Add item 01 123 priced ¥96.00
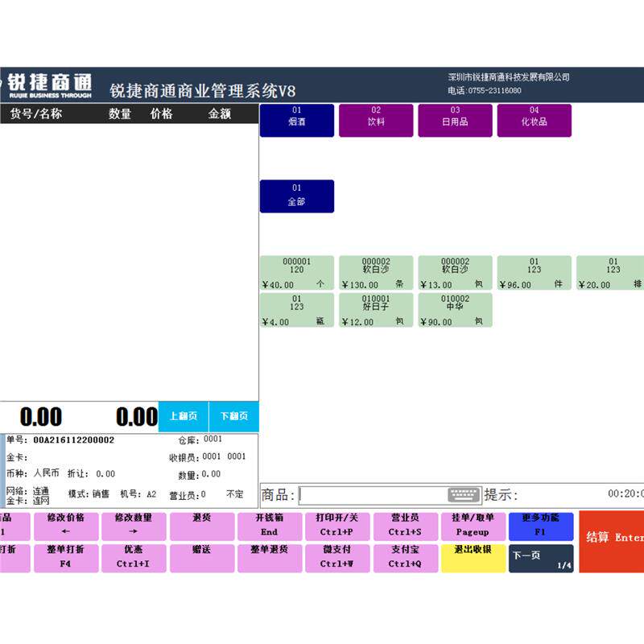Screen dimensions: 644x644 (x=535, y=273)
